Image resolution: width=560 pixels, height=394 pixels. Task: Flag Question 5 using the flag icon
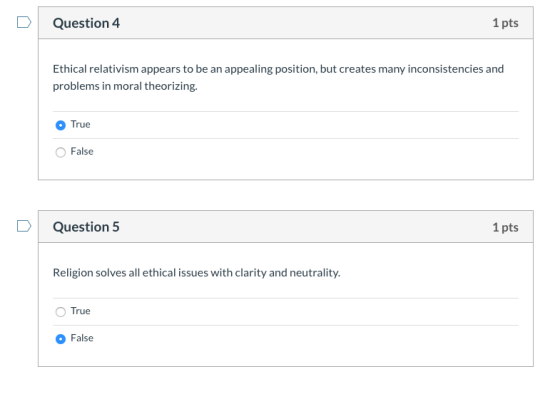[x=24, y=226]
